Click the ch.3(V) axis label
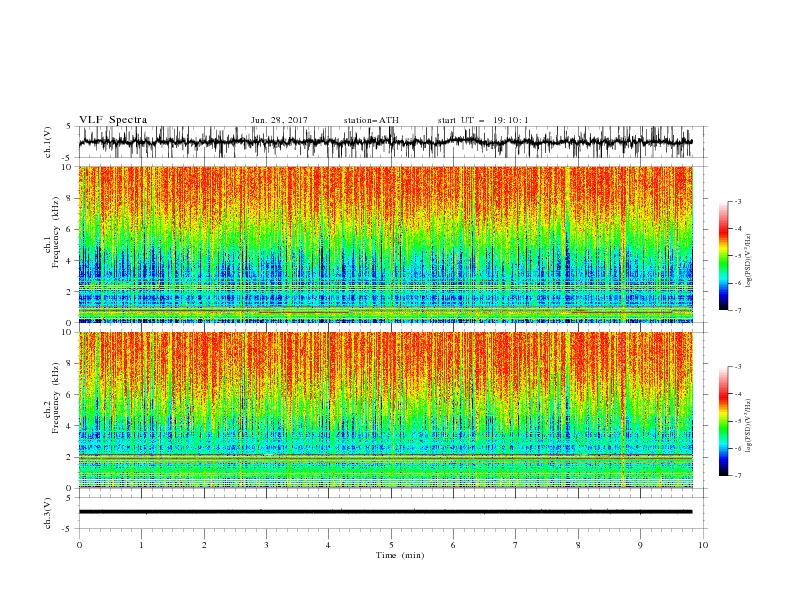792x612 pixels. point(48,513)
